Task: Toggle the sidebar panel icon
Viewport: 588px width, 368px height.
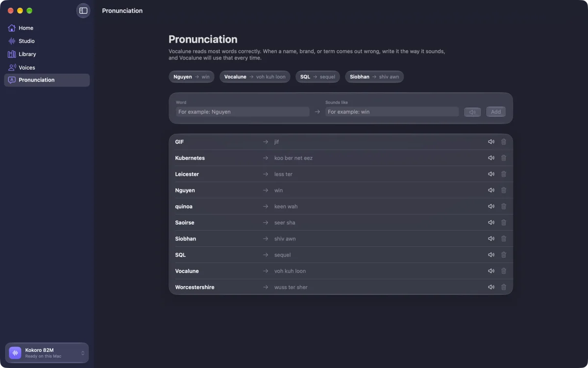Action: [83, 10]
